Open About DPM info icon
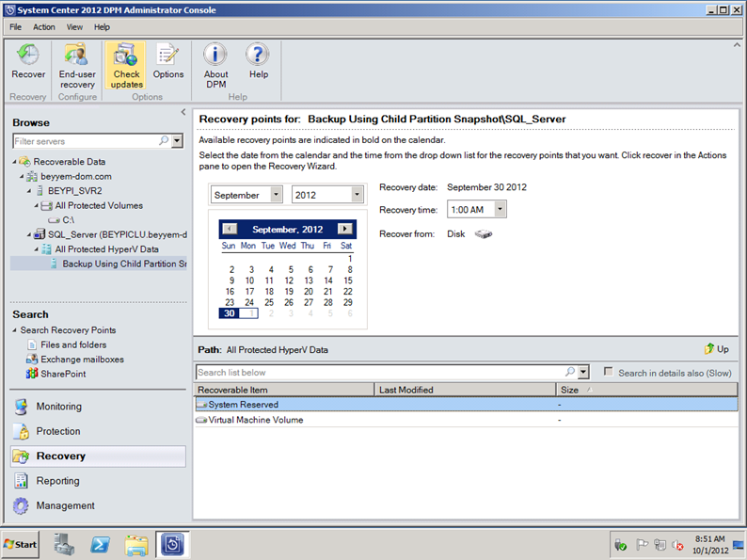 pos(215,66)
